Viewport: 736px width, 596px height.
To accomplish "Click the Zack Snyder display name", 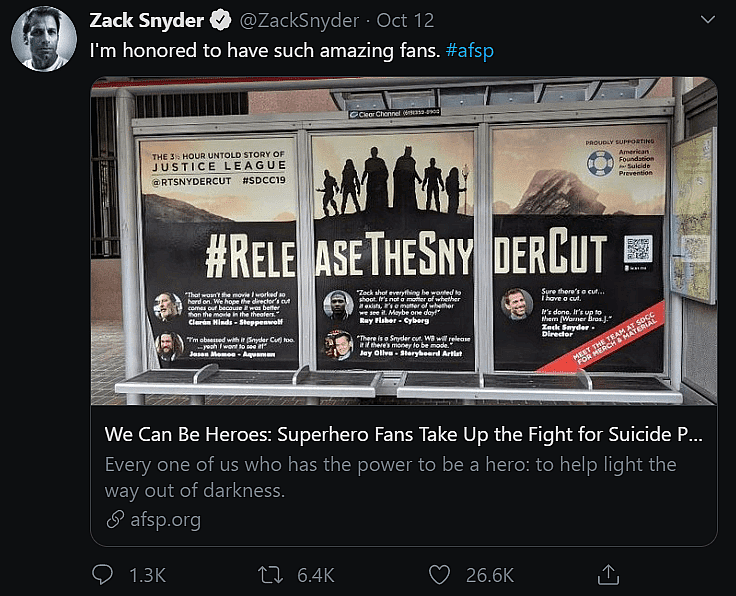I will [x=147, y=21].
